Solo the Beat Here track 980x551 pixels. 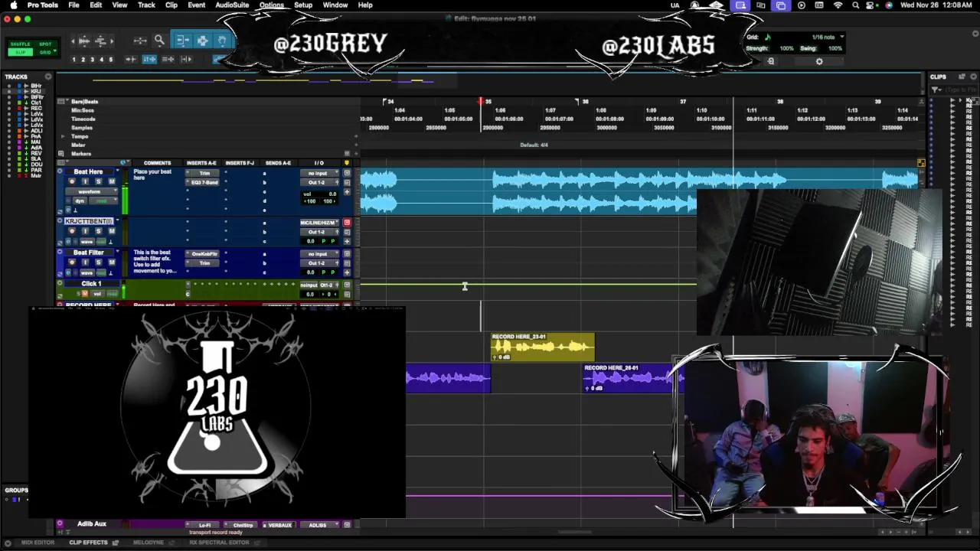tap(98, 181)
